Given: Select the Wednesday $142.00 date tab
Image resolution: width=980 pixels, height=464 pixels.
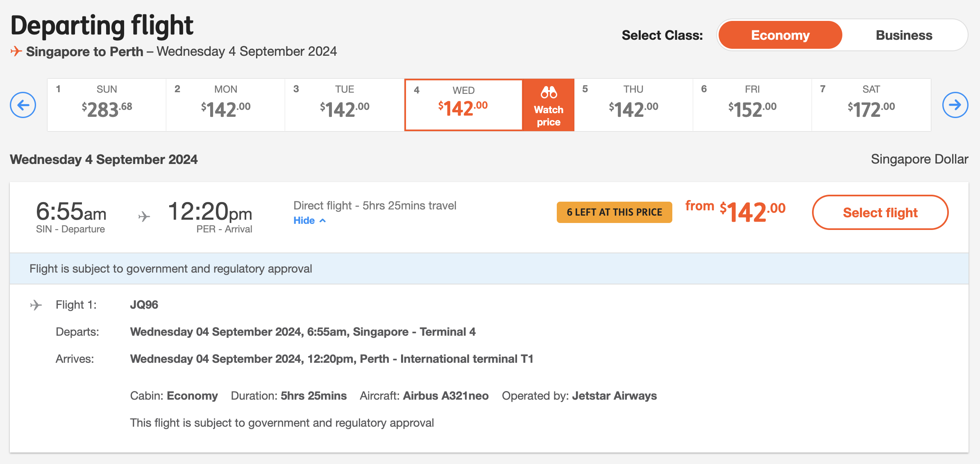Looking at the screenshot, I should tap(463, 105).
